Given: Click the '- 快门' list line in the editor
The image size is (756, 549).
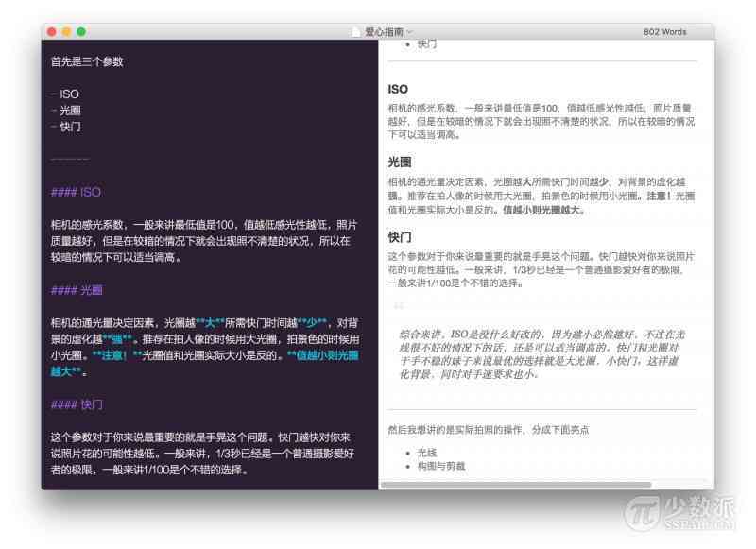Looking at the screenshot, I should coord(65,127).
